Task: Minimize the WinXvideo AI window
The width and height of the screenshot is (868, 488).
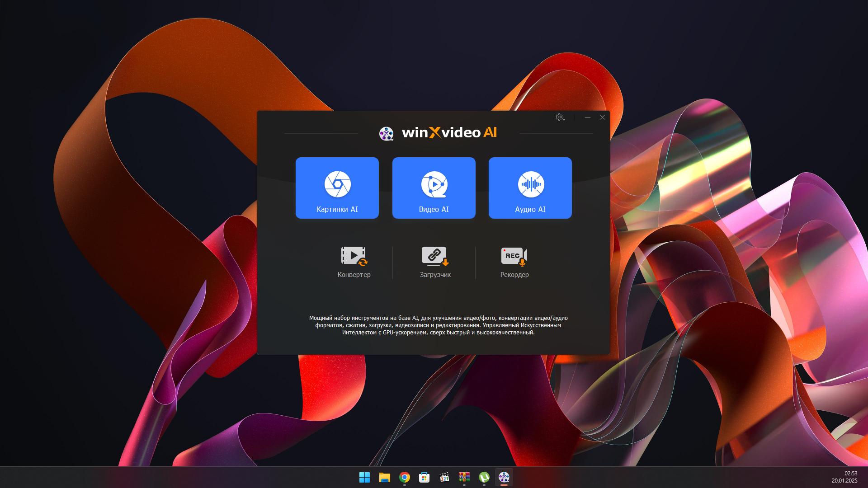Action: click(587, 117)
